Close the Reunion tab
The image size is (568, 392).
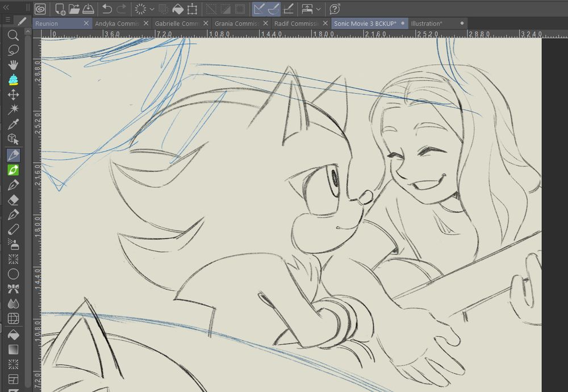86,23
